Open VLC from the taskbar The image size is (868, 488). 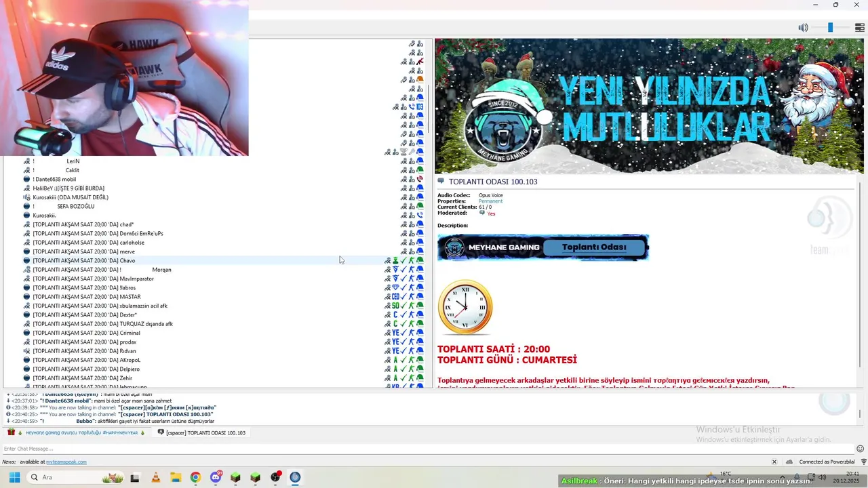pyautogui.click(x=155, y=477)
